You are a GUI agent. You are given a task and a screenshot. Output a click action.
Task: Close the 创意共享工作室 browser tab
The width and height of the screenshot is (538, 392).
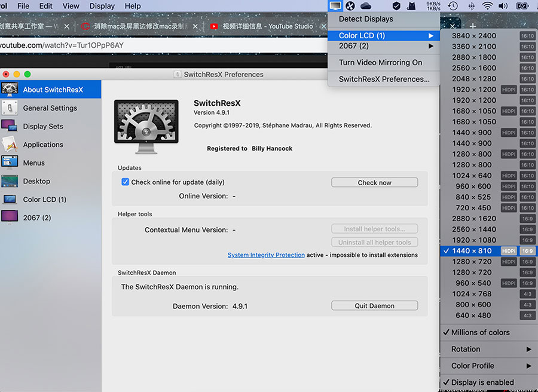[x=66, y=26]
